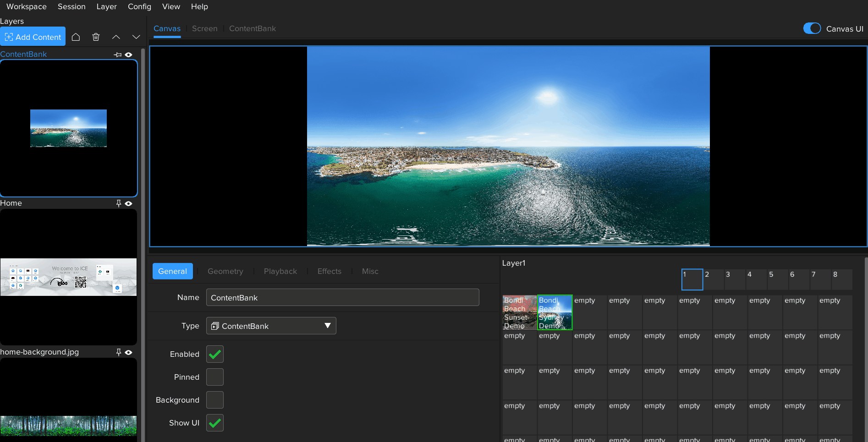Pin the Home layer using pin icon
Image resolution: width=868 pixels, height=442 pixels.
[119, 203]
